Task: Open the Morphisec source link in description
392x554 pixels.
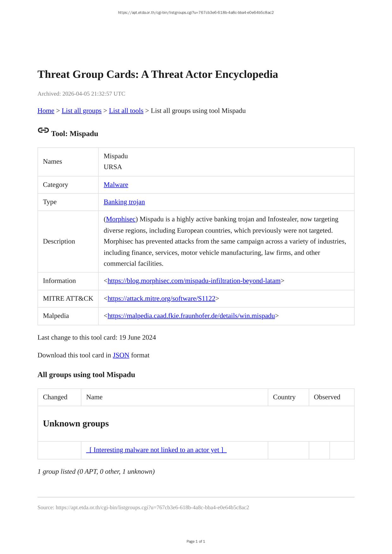Action: (121, 219)
